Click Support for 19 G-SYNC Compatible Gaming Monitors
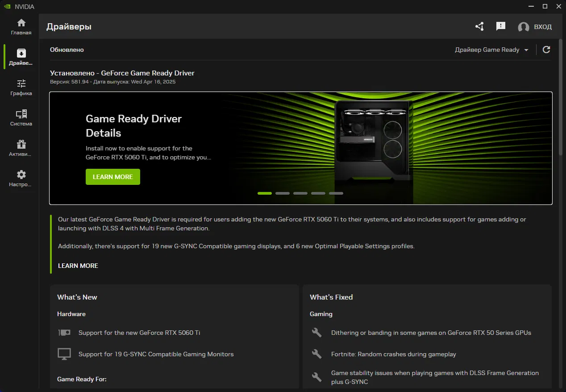Screen dimensions: 566x392 pyautogui.click(x=156, y=354)
